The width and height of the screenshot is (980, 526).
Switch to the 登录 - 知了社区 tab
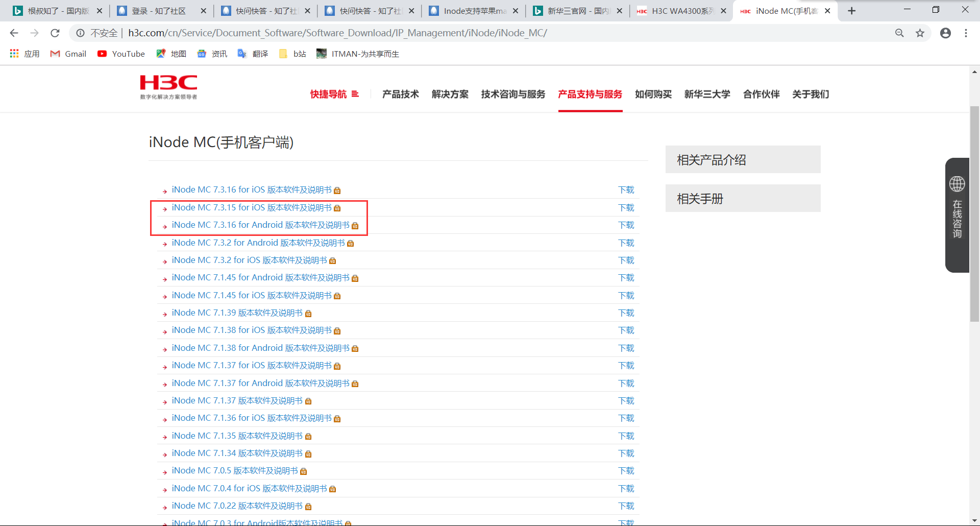(x=161, y=11)
